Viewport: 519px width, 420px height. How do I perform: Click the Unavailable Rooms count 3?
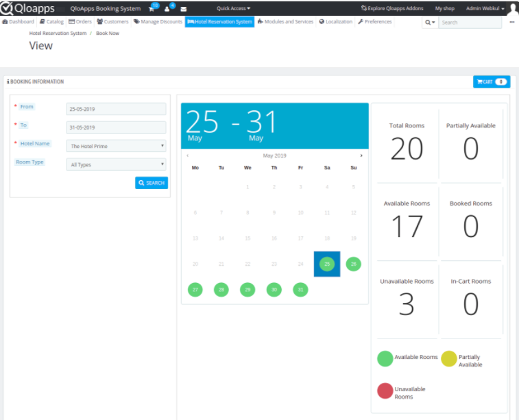click(x=407, y=304)
